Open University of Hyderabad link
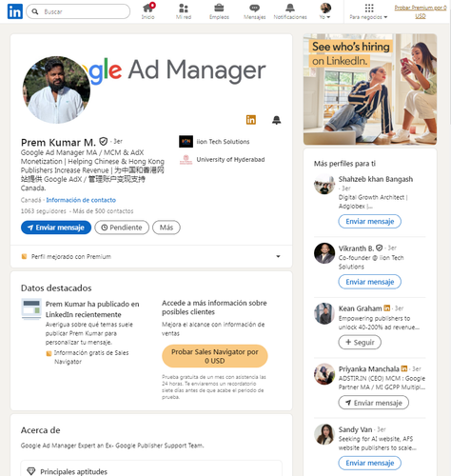The image size is (451, 476). 222,160
